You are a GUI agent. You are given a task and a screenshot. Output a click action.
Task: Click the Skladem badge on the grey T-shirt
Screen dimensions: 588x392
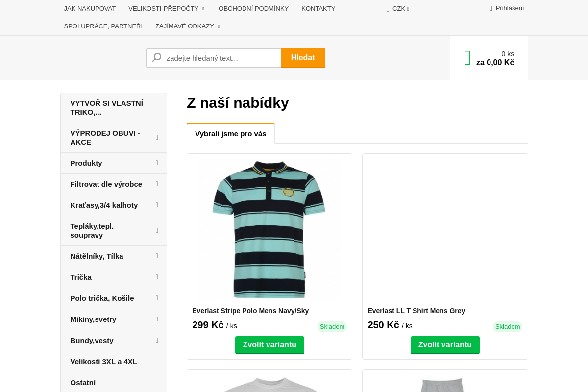point(508,326)
